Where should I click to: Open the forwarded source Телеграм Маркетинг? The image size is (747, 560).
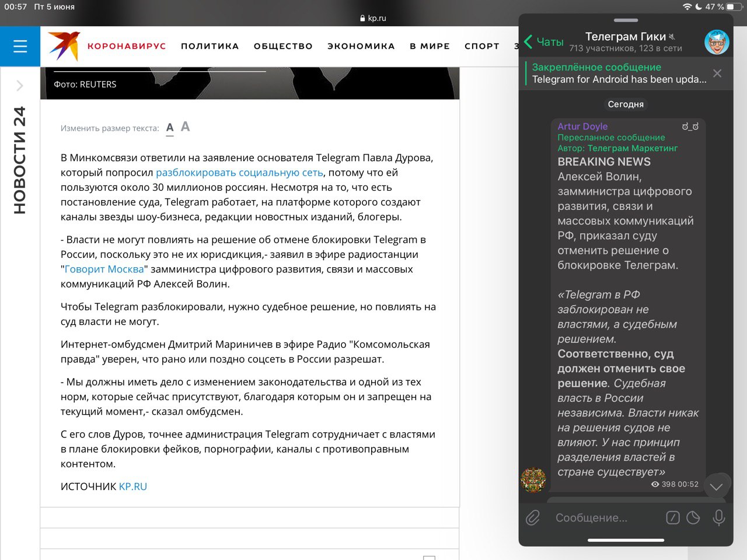(x=633, y=148)
